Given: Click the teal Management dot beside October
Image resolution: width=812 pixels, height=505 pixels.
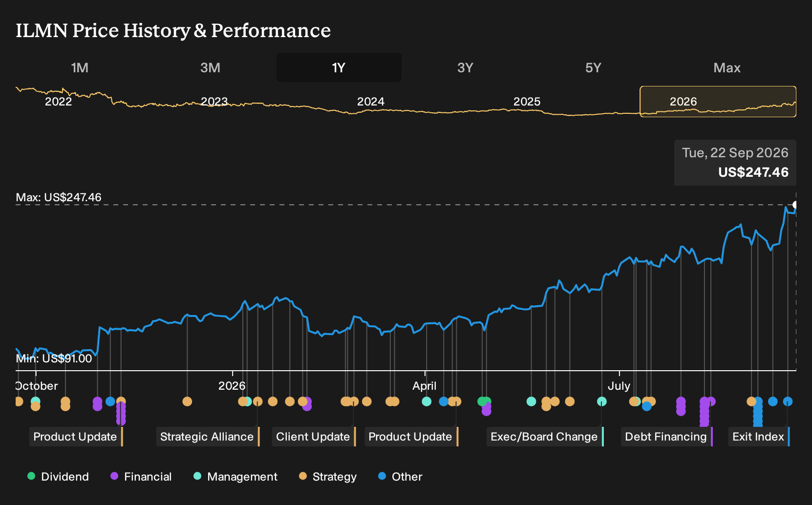Looking at the screenshot, I should pyautogui.click(x=36, y=401).
